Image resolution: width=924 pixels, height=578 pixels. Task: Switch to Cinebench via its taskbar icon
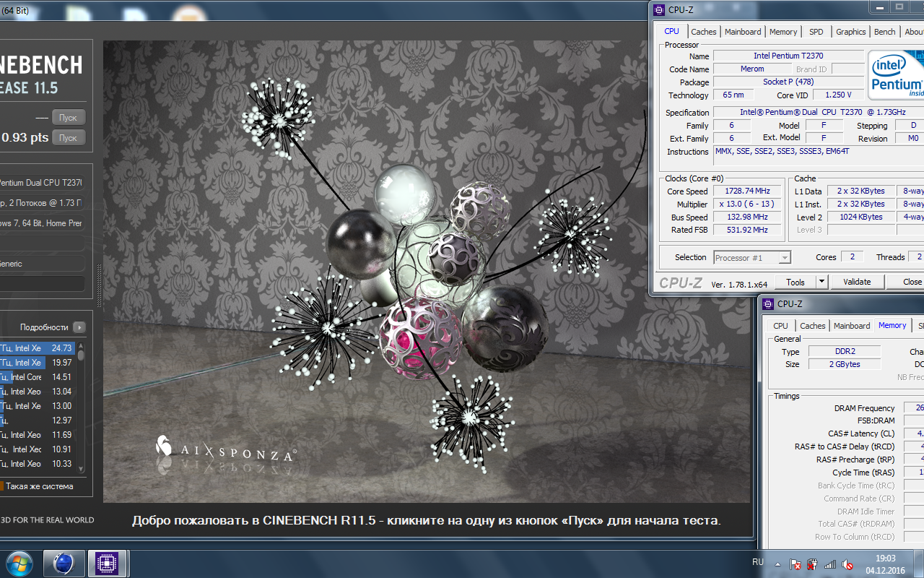click(64, 563)
